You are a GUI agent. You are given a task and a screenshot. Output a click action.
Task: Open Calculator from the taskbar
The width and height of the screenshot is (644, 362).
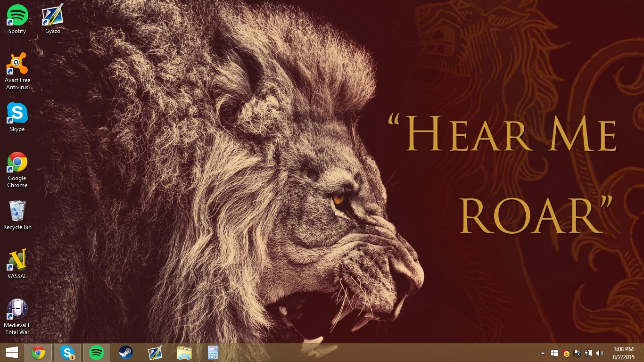pyautogui.click(x=214, y=353)
